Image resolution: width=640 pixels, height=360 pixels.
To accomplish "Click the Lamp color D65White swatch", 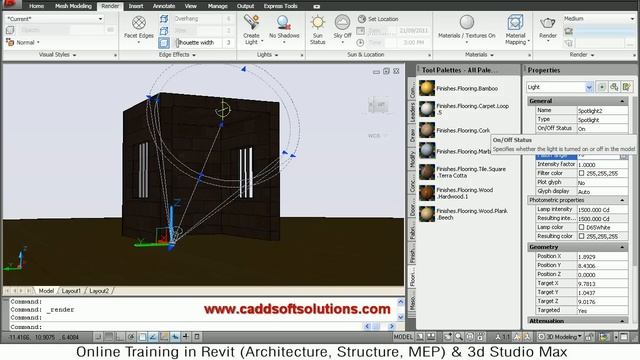I will point(582,227).
